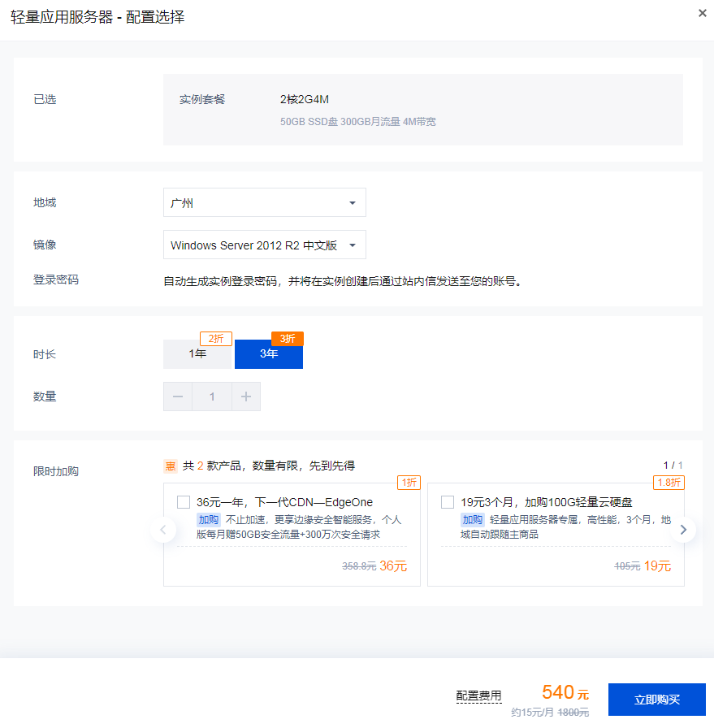Show next add-on with right arrow
This screenshot has height=728, width=714.
tap(683, 530)
